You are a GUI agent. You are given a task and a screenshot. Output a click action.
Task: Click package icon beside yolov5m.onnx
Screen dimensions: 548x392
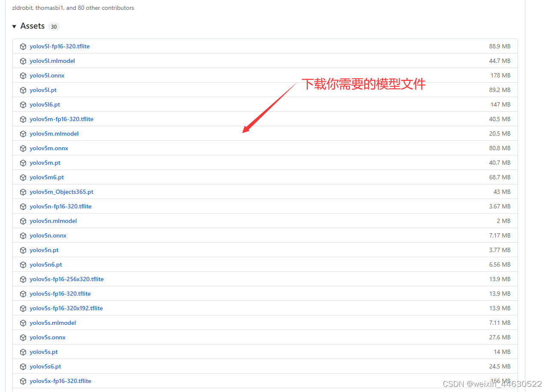[x=23, y=148]
